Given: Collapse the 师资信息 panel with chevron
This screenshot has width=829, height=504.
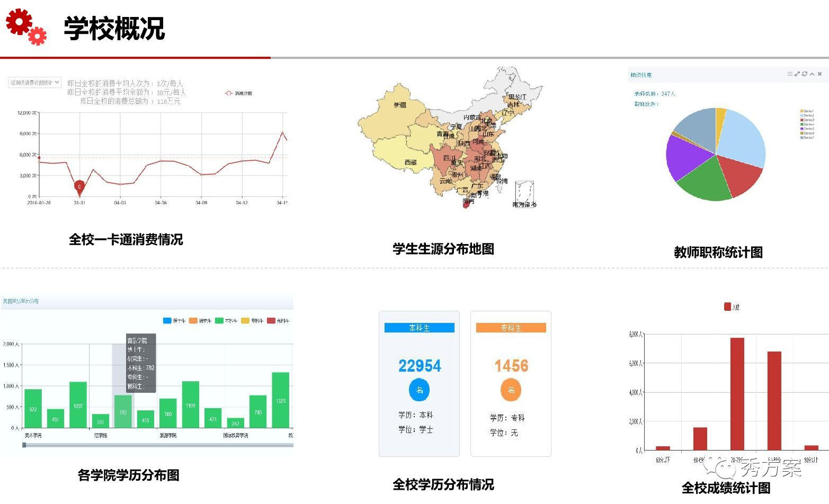Looking at the screenshot, I should pos(812,74).
